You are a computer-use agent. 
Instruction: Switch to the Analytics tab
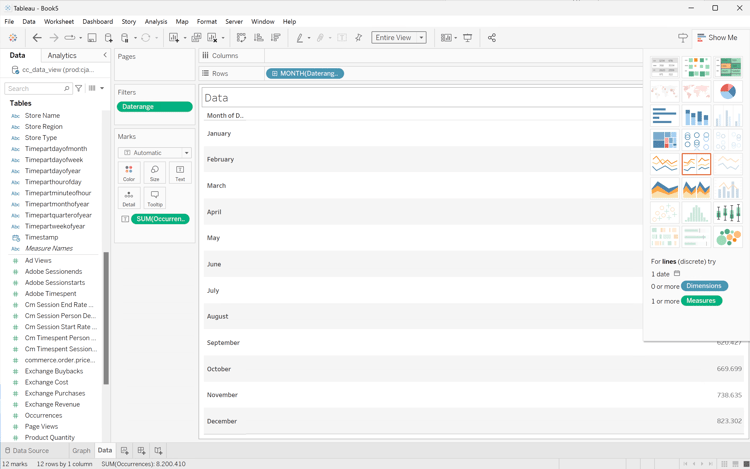(62, 55)
